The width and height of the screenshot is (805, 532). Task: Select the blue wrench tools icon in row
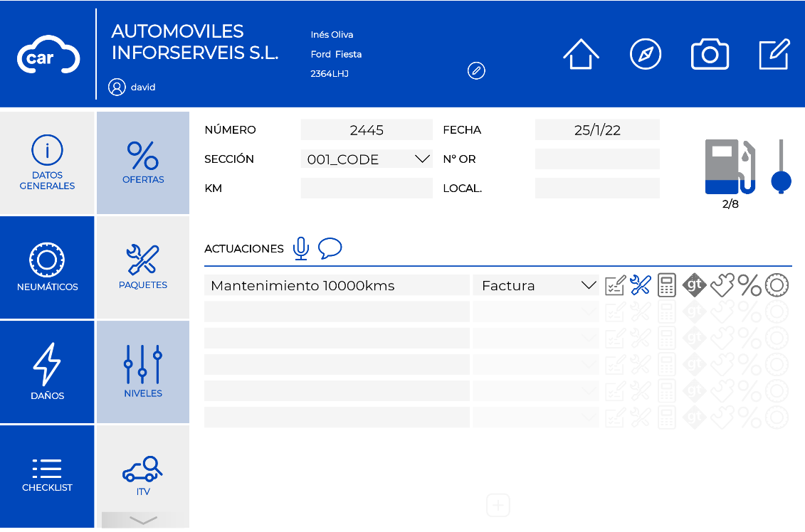[x=640, y=285]
